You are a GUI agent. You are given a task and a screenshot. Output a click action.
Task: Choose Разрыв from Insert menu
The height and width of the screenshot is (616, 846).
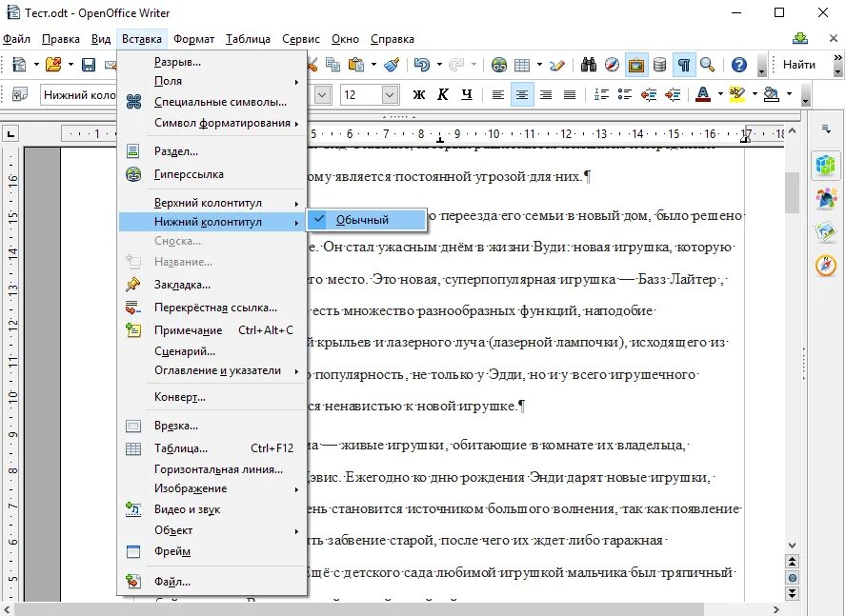tap(212, 62)
